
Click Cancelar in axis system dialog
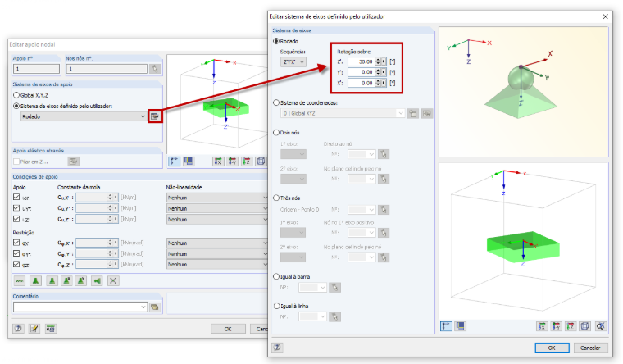click(590, 348)
